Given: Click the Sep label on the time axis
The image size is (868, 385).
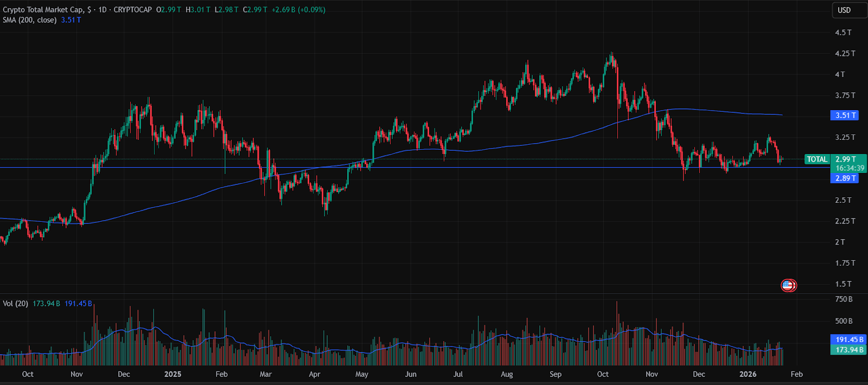Looking at the screenshot, I should pyautogui.click(x=556, y=374).
